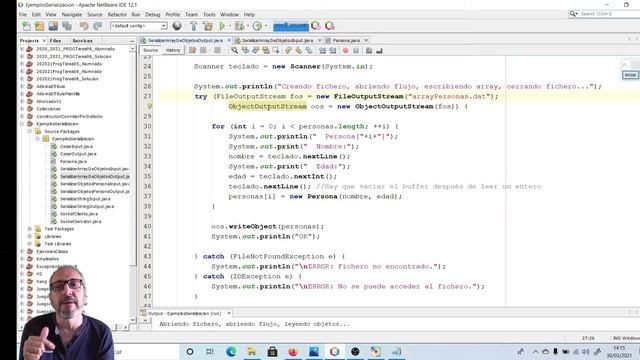Expand the Colecciones project node

(22, 109)
